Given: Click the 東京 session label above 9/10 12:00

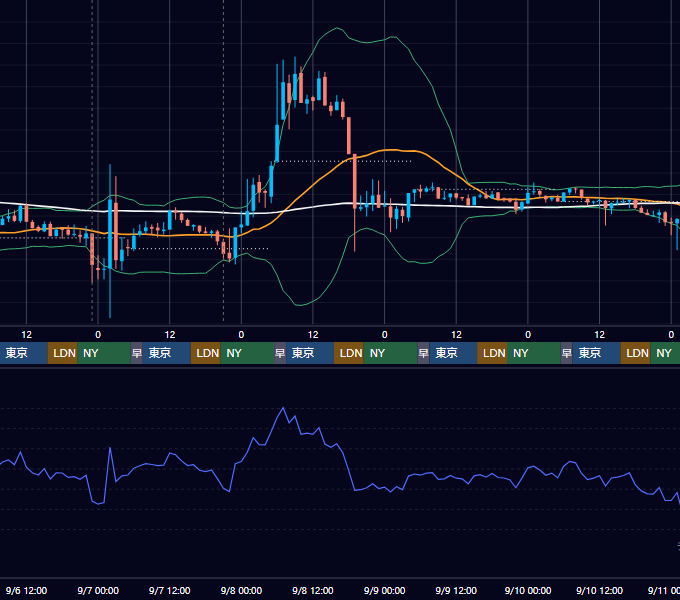Looking at the screenshot, I should (596, 353).
